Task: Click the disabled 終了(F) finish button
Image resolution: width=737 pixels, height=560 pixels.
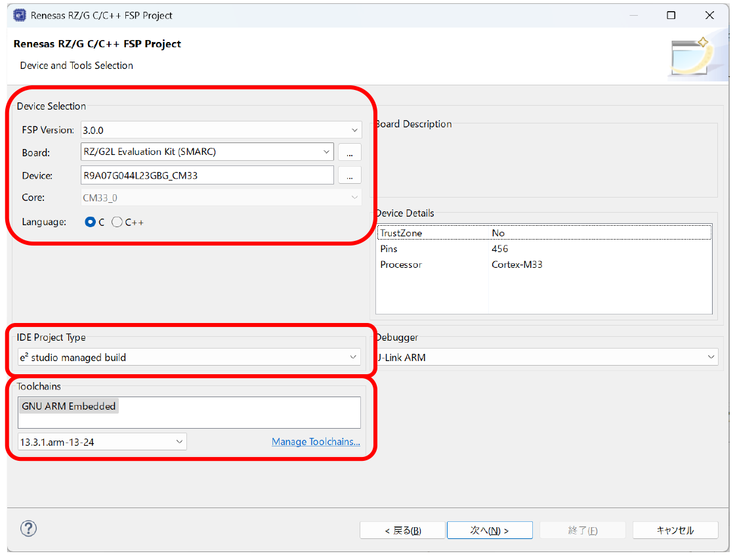Action: click(583, 530)
